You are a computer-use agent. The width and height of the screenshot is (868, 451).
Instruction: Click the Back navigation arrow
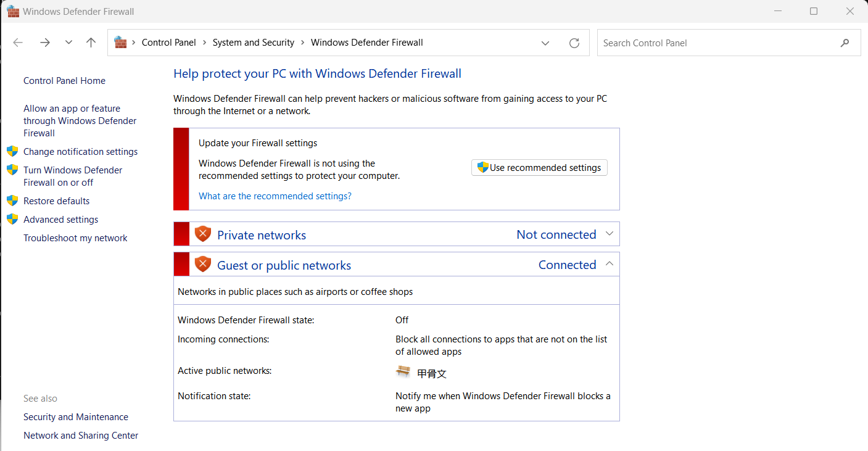pyautogui.click(x=18, y=43)
